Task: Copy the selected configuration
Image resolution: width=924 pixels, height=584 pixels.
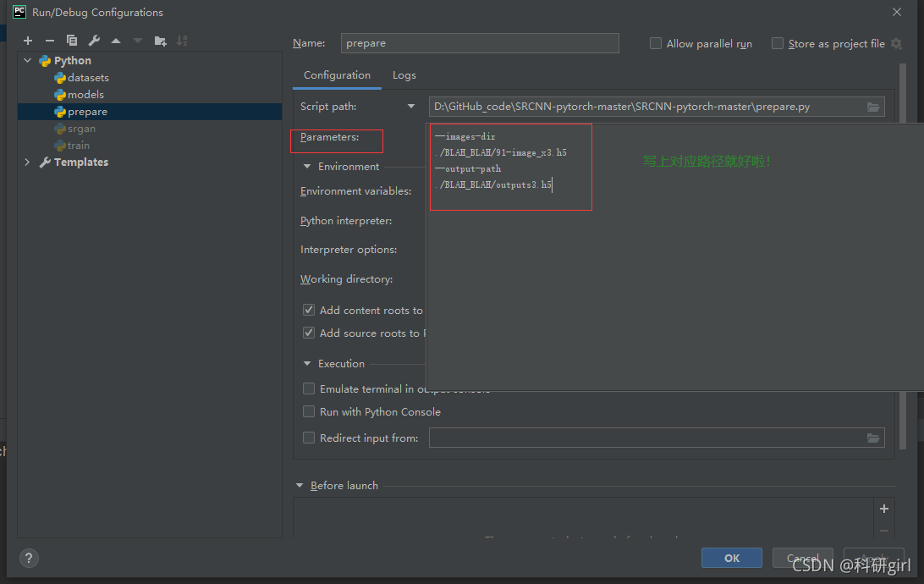Action: pyautogui.click(x=72, y=41)
